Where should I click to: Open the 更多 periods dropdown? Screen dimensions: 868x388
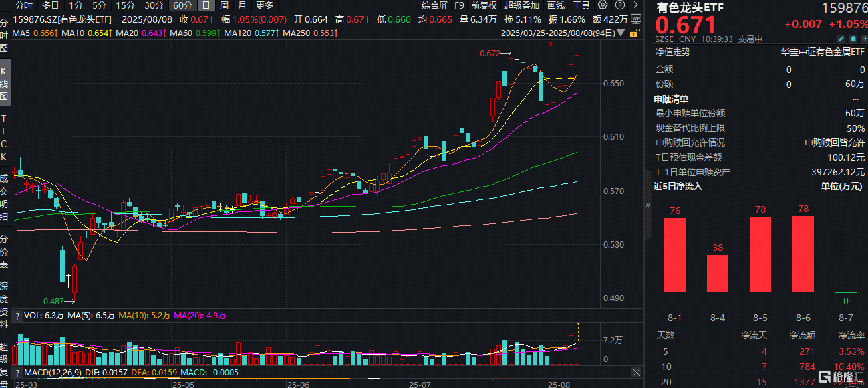click(x=265, y=5)
